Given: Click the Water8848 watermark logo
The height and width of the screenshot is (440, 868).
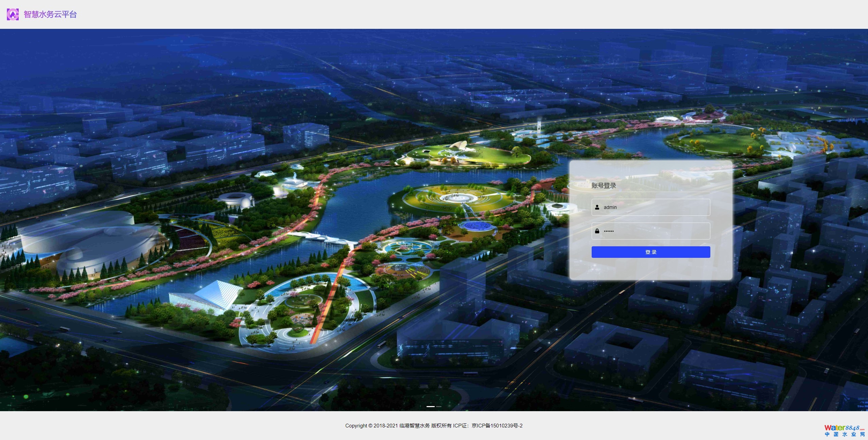Looking at the screenshot, I should click(x=844, y=428).
